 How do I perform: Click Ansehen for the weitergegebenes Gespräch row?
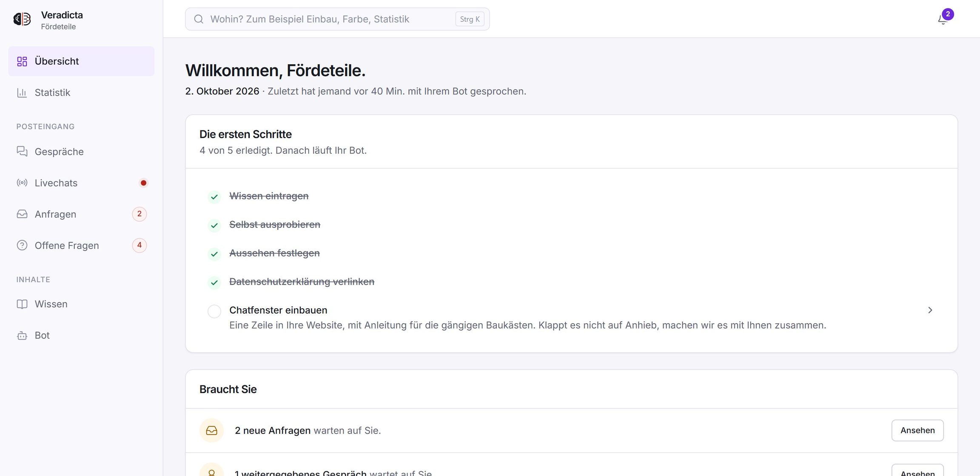(x=917, y=471)
